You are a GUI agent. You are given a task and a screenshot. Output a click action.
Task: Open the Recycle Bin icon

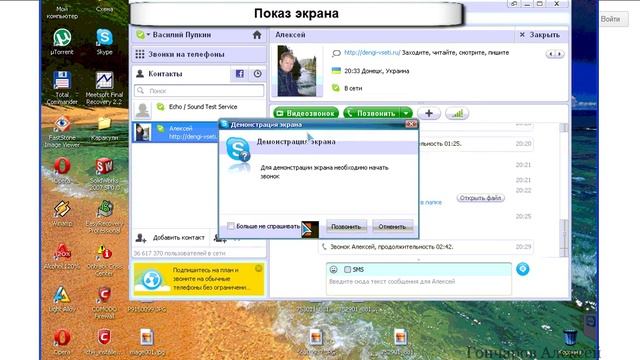570,342
